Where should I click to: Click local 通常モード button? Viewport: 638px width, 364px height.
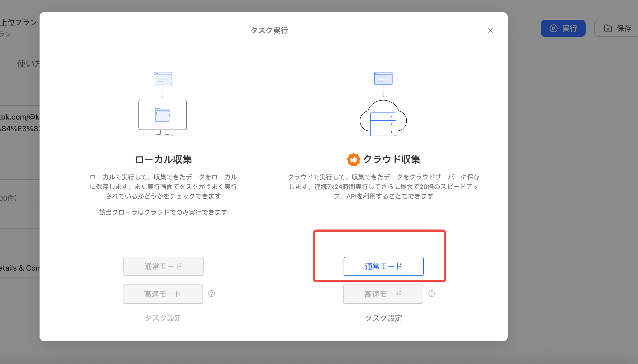(163, 266)
